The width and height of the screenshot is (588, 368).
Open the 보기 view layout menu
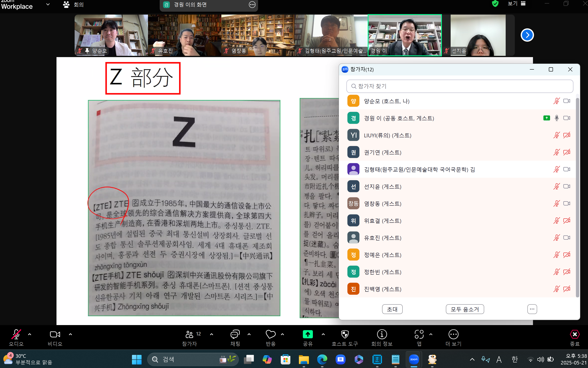point(517,3)
